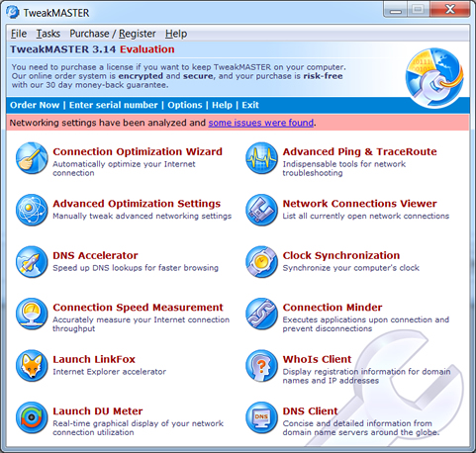Click 'Speed up DNS lookups for faster browsing'
476x453 pixels.
coord(136,268)
